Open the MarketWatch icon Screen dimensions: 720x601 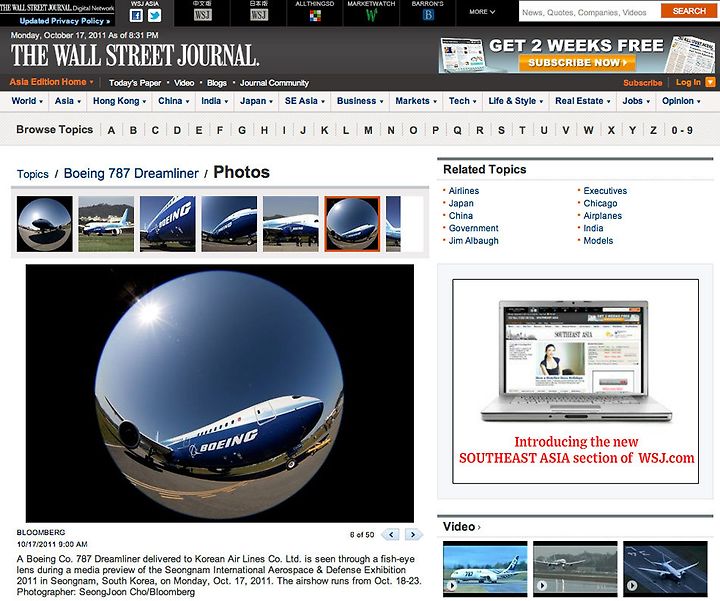coord(371,16)
